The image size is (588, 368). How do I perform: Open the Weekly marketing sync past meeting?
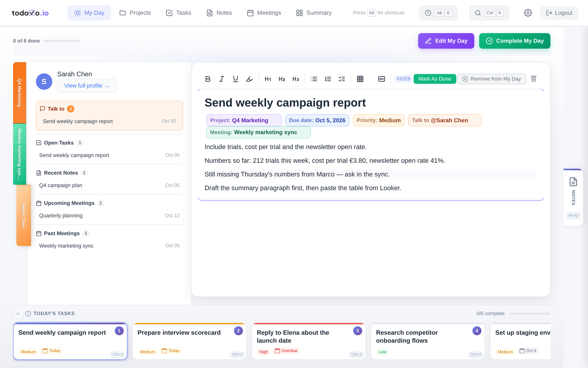(109, 246)
